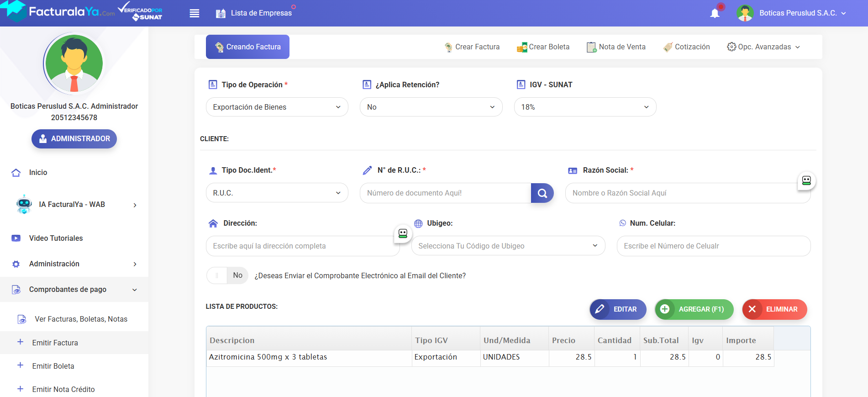Open Tipo Doc.Ident. R.U.C. dropdown

[x=277, y=193]
